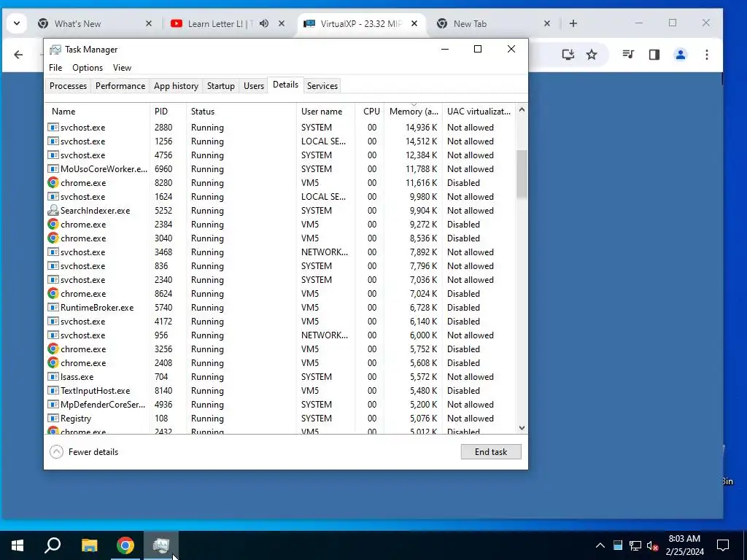The width and height of the screenshot is (747, 560).
Task: Click the lsass.exe process icon
Action: pos(53,377)
